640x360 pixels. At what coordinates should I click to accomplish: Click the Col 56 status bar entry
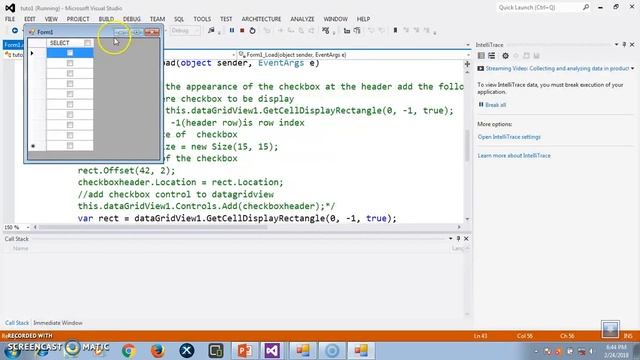pos(524,336)
